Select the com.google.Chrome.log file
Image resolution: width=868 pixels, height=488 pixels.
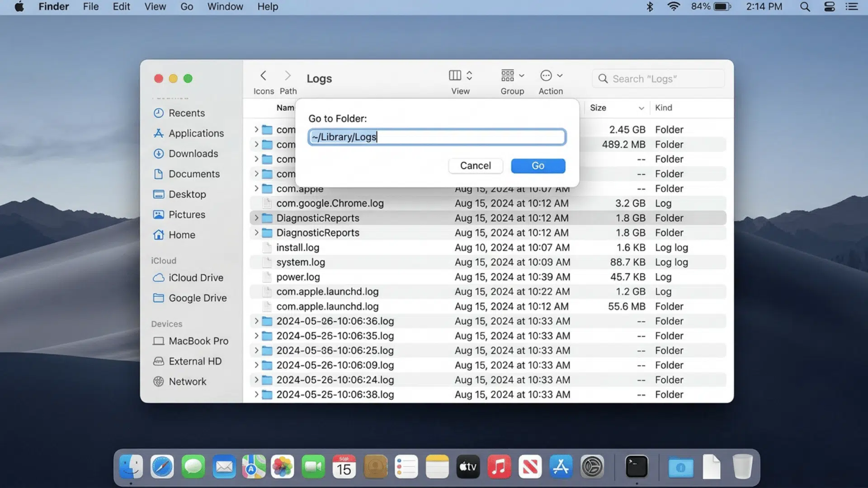pos(488,203)
